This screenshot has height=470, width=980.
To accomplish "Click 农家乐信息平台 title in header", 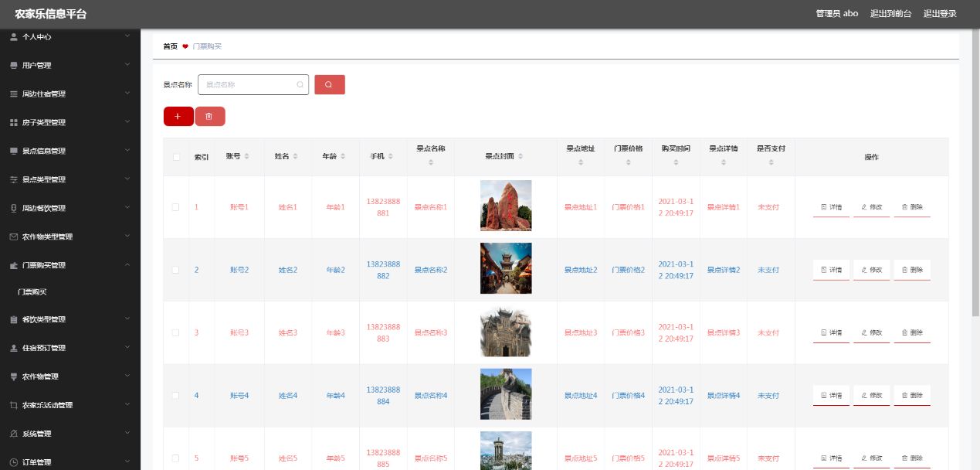I will 51,14.
